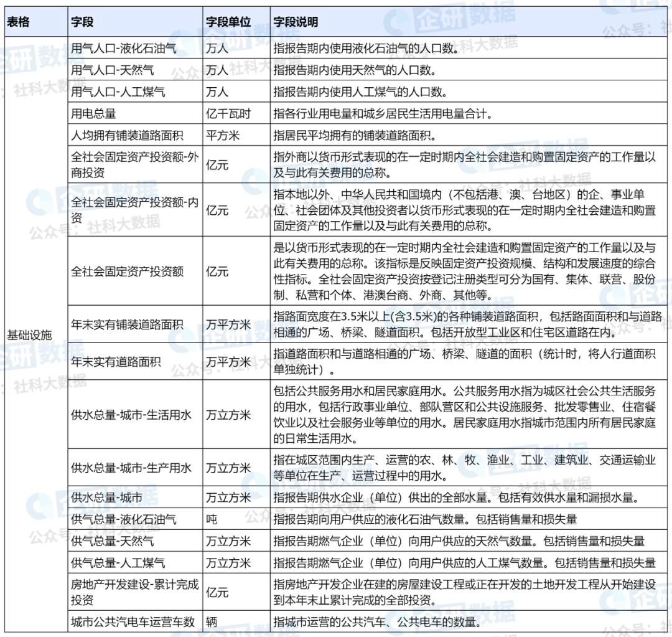Click description starting 指外商以货币形式表现的
Image resolution: width=672 pixels, height=637 pixels.
click(469, 164)
